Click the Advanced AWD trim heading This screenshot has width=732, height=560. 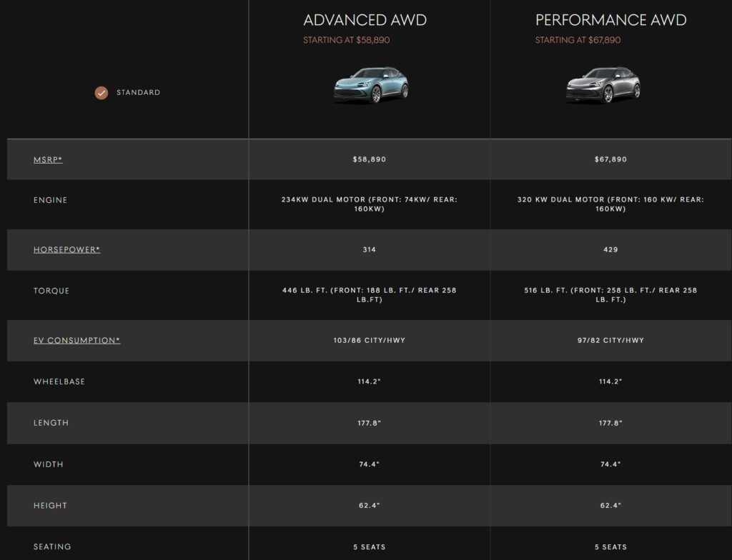click(x=365, y=20)
